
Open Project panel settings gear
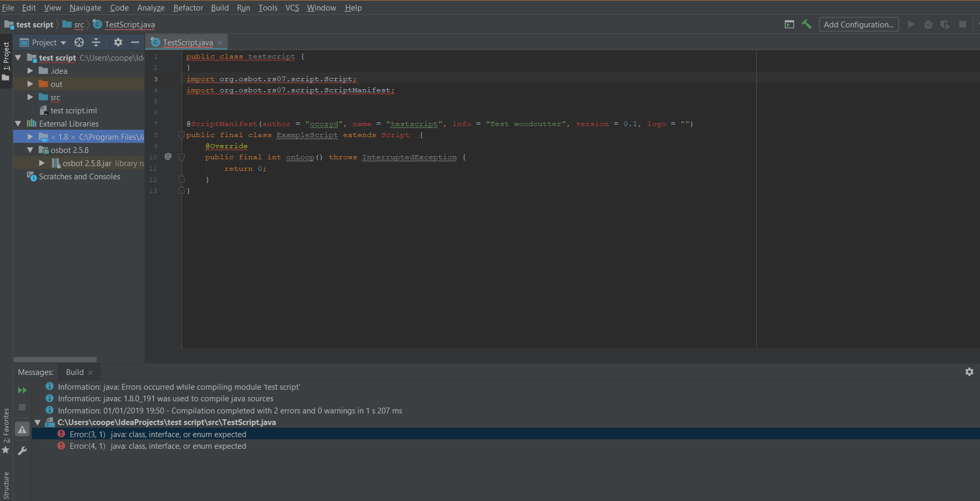click(118, 42)
